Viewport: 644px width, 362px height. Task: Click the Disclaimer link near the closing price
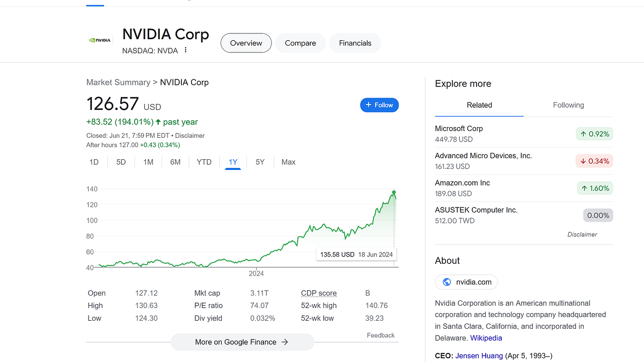pos(190,135)
